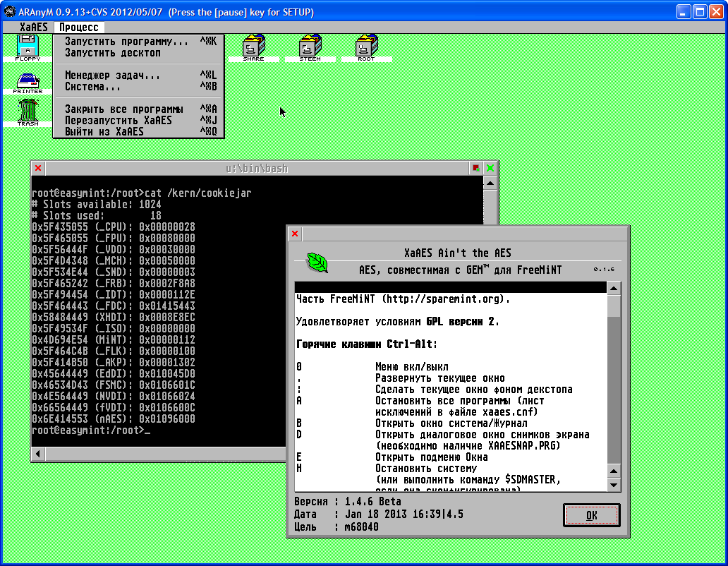Viewport: 728px width, 566px height.
Task: Maximize the ARAnyM emulator window
Action: pyautogui.click(x=700, y=11)
